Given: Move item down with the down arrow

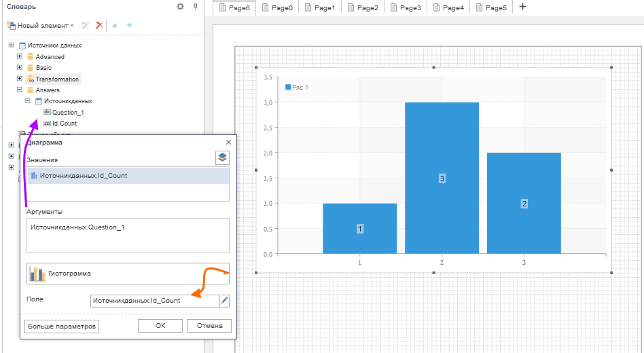Looking at the screenshot, I should click(129, 25).
